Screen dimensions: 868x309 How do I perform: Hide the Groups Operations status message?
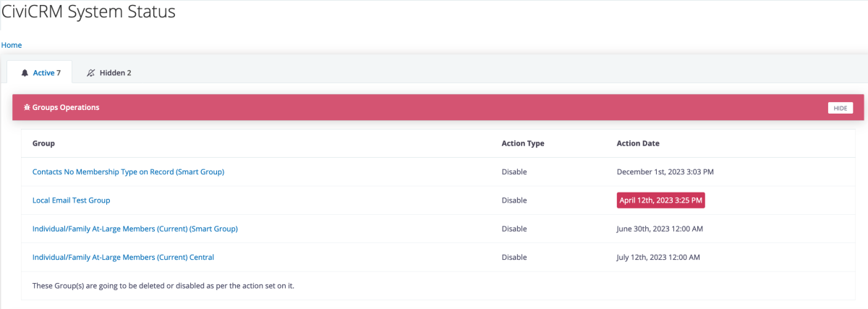[841, 108]
